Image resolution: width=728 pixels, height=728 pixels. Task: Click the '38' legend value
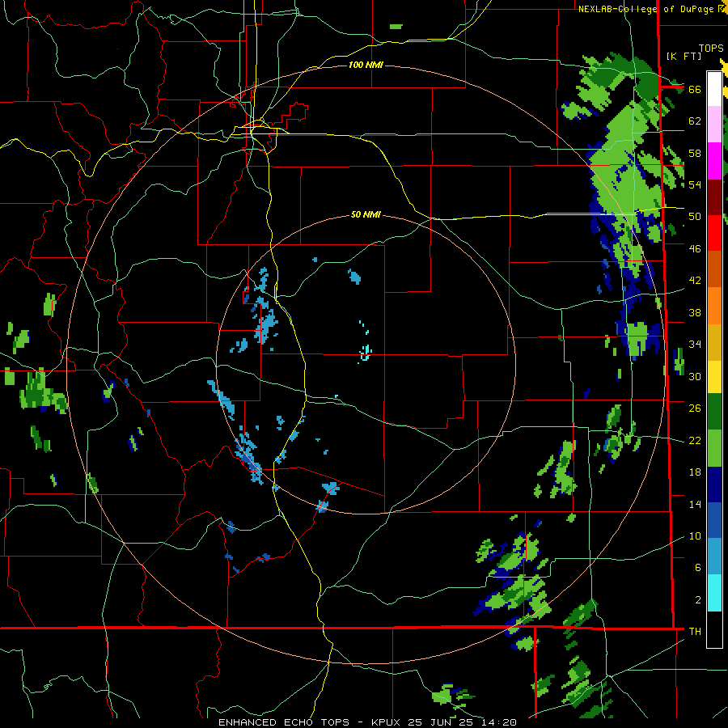coord(695,312)
